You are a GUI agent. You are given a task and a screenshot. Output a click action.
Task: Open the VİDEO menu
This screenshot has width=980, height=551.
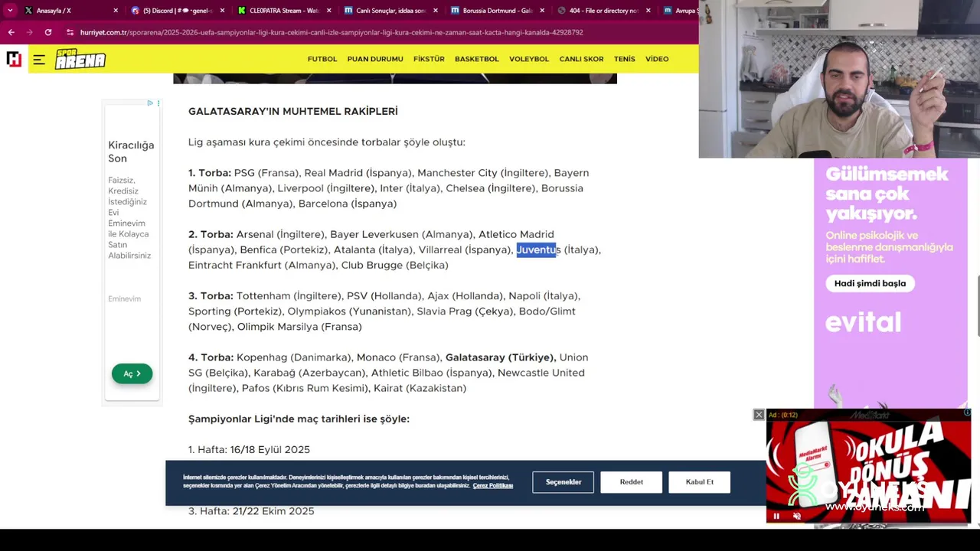657,59
